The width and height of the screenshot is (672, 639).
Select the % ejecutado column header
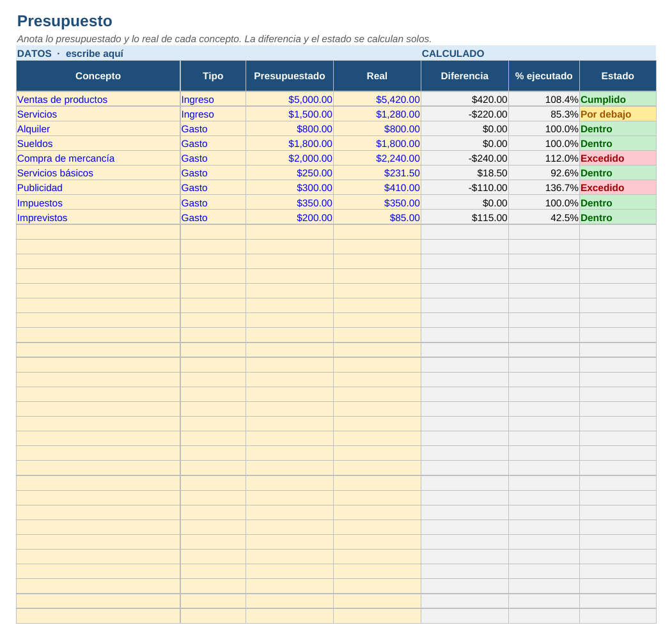544,76
